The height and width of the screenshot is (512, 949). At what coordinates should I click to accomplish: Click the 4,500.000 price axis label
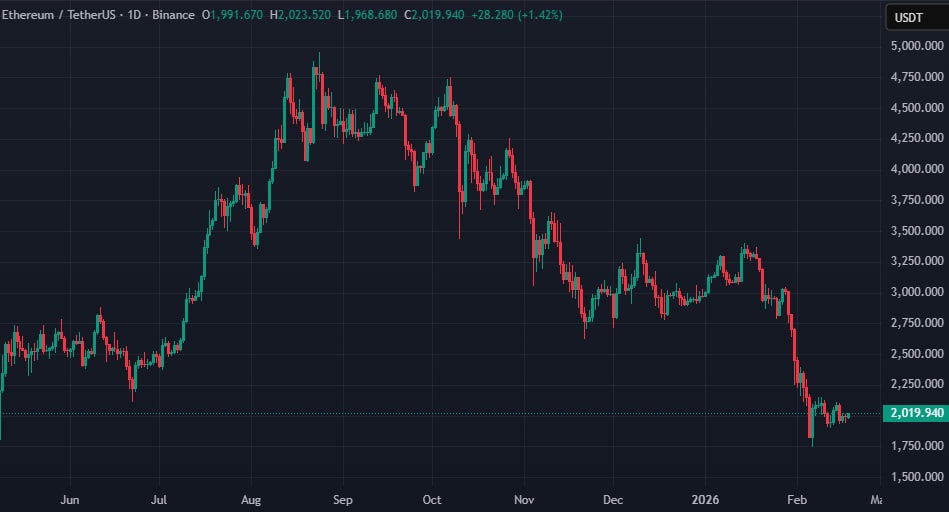pos(917,108)
